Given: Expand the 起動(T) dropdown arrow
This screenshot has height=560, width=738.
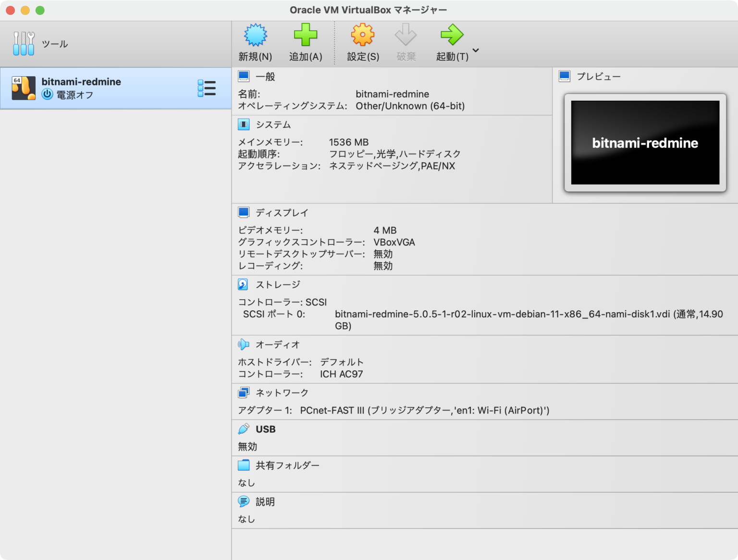Looking at the screenshot, I should pyautogui.click(x=475, y=50).
